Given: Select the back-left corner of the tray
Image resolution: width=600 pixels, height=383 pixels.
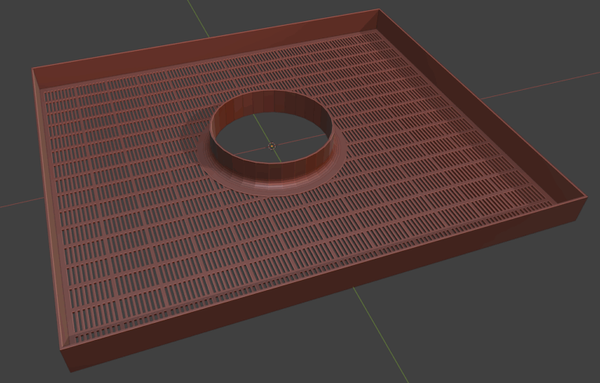Looking at the screenshot, I should point(33,69).
